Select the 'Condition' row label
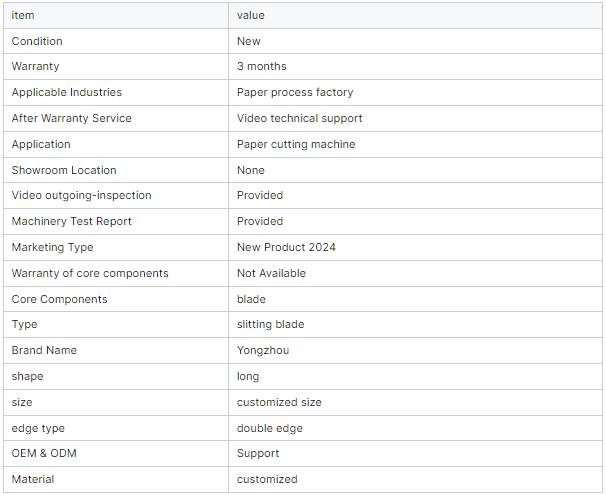606x495 pixels. [x=37, y=41]
